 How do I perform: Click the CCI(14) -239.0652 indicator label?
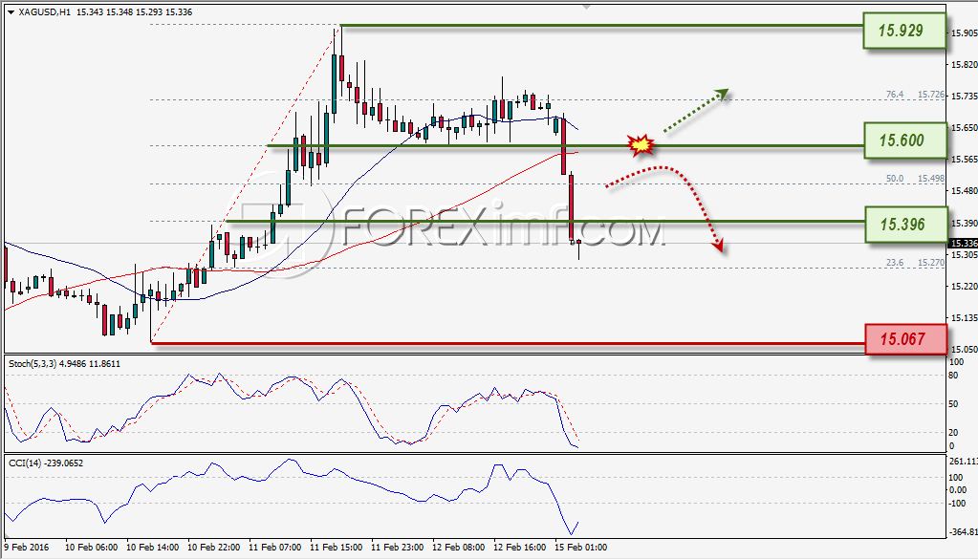[46, 463]
